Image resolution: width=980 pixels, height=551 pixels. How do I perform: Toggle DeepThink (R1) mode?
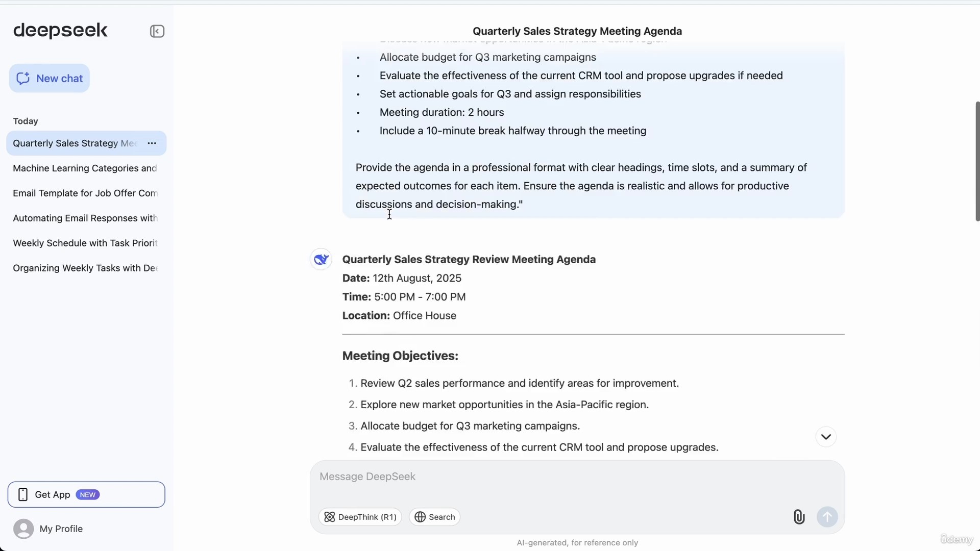coord(360,517)
